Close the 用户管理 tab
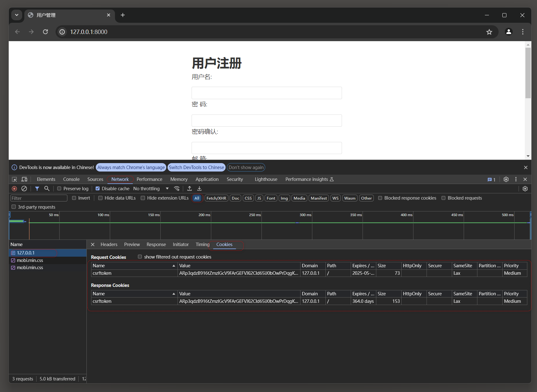 pos(109,15)
